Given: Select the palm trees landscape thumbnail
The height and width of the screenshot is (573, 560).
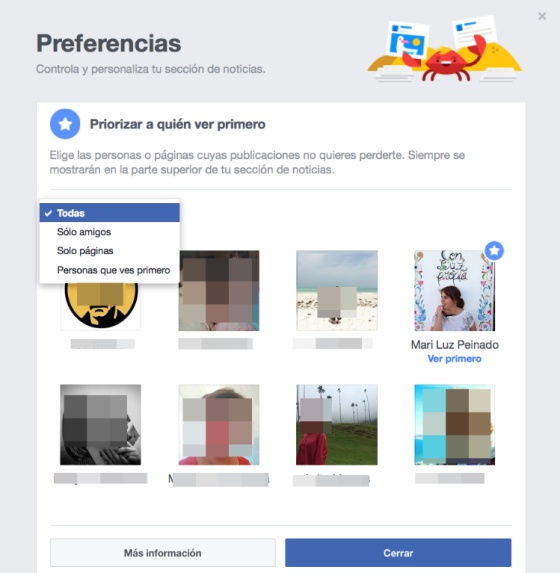Looking at the screenshot, I should (x=337, y=425).
